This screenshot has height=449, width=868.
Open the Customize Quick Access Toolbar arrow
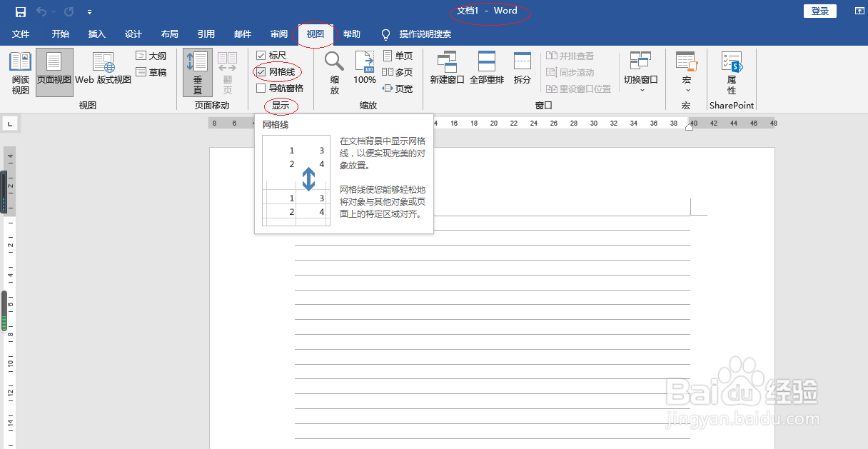tap(89, 12)
